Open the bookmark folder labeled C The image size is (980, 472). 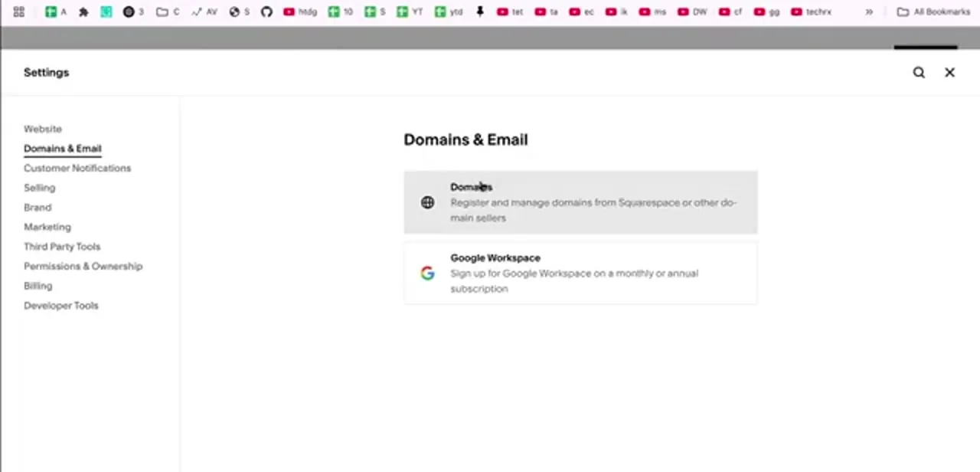(168, 11)
